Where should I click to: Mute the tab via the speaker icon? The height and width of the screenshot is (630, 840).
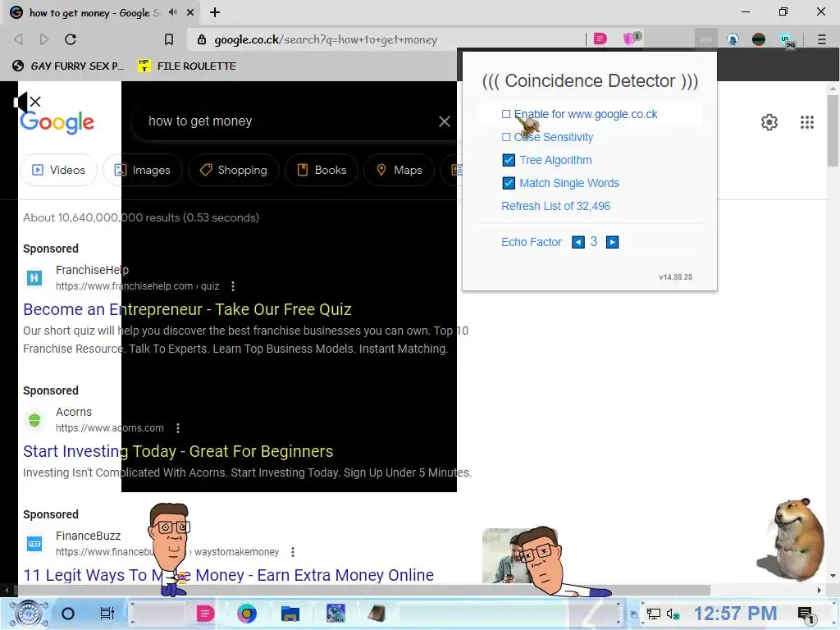click(172, 11)
